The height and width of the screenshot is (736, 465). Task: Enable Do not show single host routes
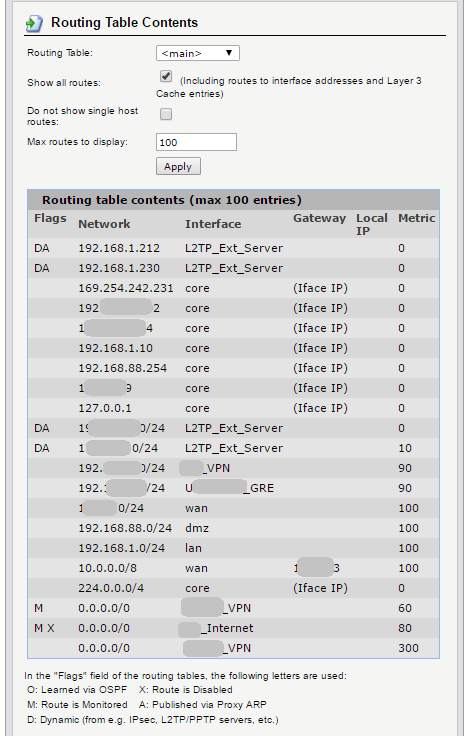[x=166, y=114]
